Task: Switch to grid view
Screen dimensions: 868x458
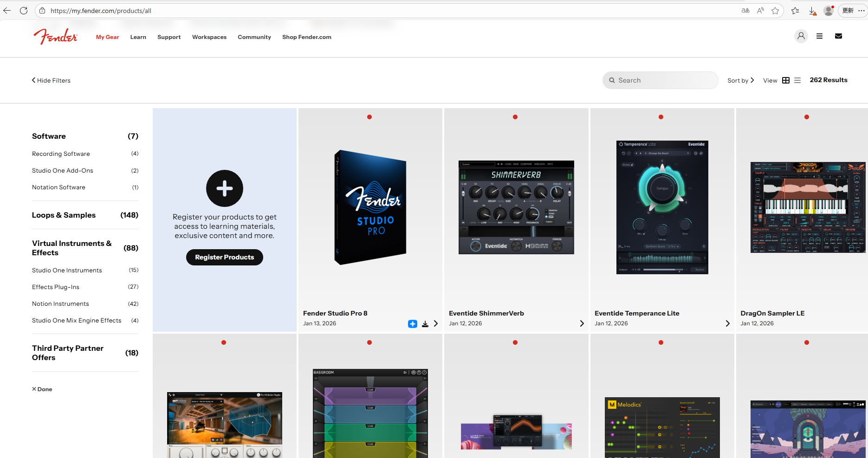Action: pos(785,80)
